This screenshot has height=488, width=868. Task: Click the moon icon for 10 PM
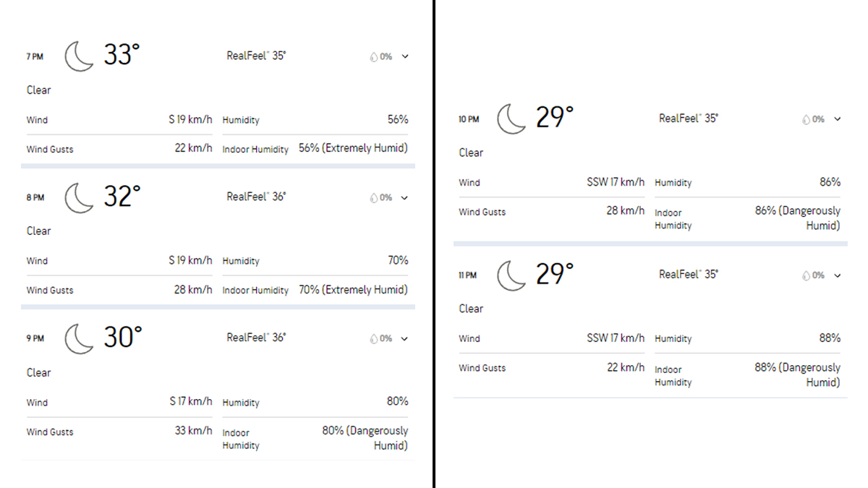(511, 119)
